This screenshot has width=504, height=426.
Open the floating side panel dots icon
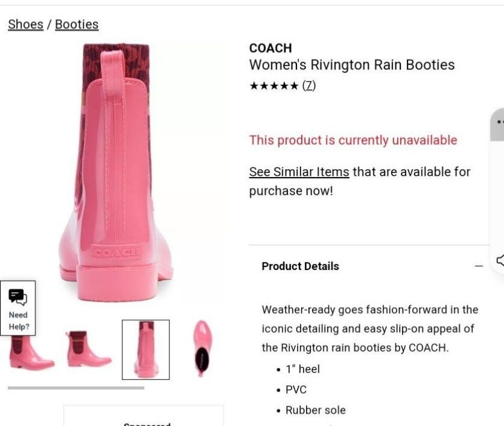click(499, 122)
